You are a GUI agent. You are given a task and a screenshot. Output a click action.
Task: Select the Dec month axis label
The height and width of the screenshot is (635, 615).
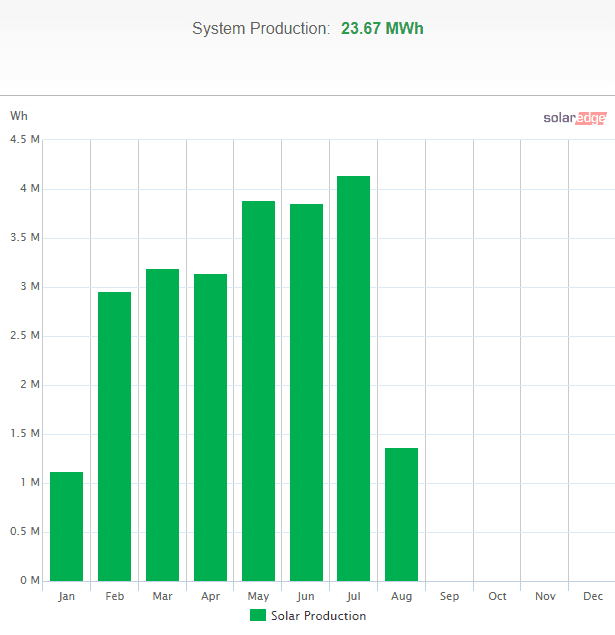[592, 597]
